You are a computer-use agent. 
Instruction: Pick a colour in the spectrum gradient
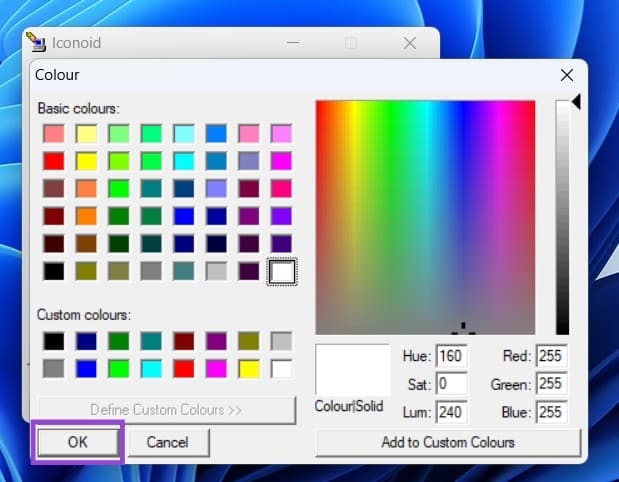point(425,218)
